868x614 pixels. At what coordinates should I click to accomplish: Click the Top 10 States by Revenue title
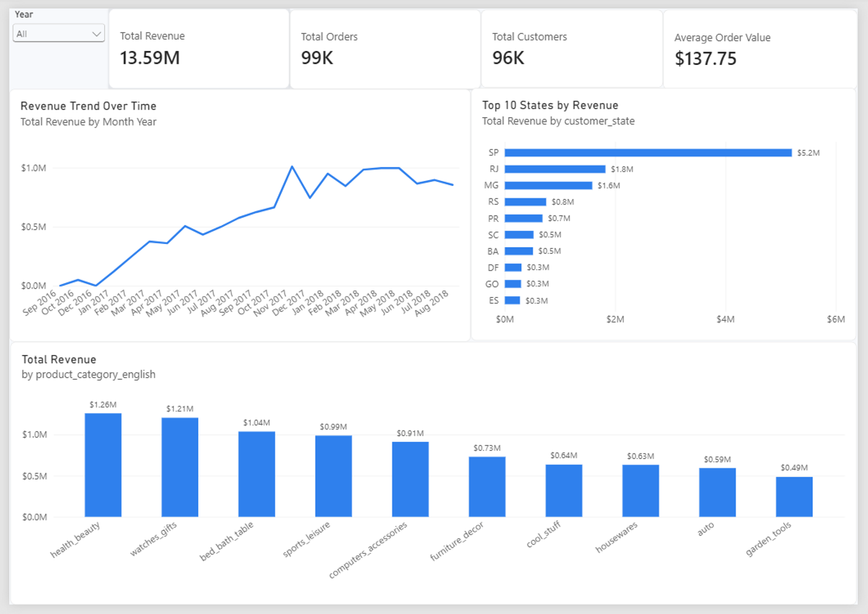point(550,105)
